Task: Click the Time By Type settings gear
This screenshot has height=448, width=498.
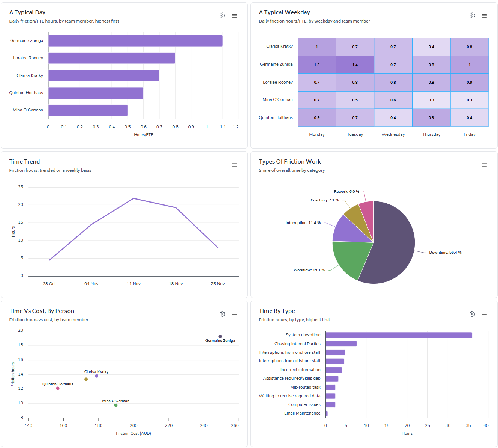Action: coord(472,314)
